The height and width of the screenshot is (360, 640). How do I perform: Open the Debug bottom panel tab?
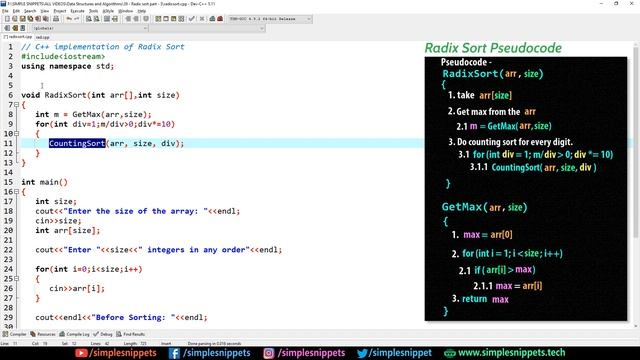click(x=103, y=334)
